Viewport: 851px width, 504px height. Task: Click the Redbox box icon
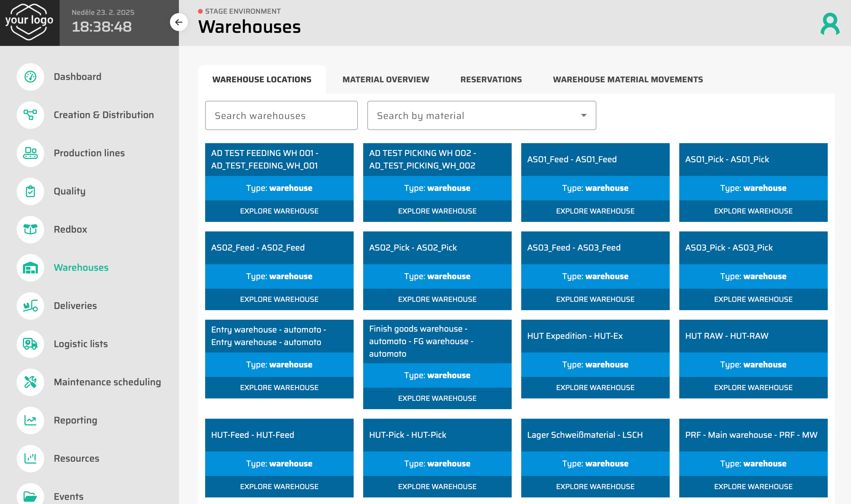pos(30,229)
